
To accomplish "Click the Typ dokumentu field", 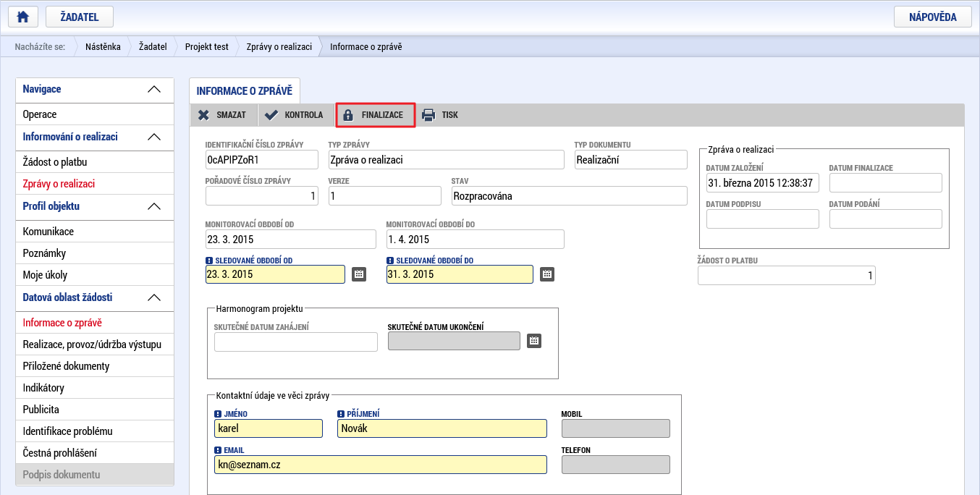I will [x=630, y=159].
